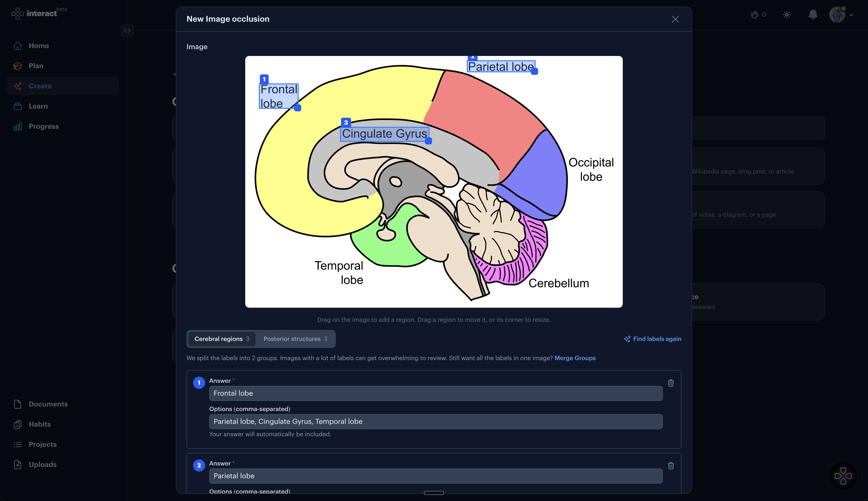Select the Create sidebar item

63,86
